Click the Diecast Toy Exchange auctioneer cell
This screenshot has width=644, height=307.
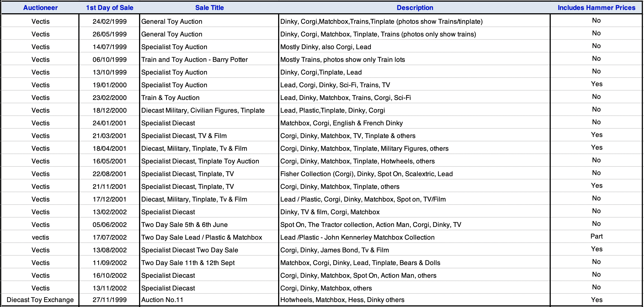coord(40,300)
